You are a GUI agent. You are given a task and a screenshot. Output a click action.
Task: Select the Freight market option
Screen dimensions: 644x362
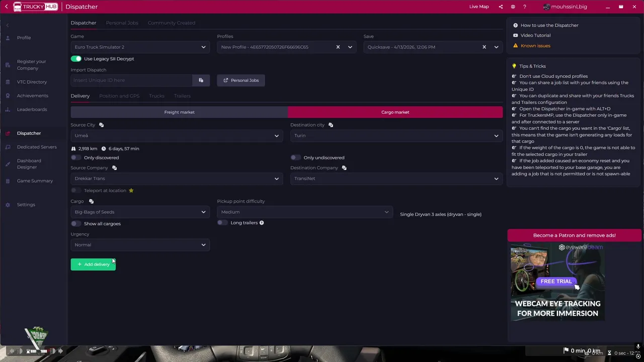click(179, 112)
